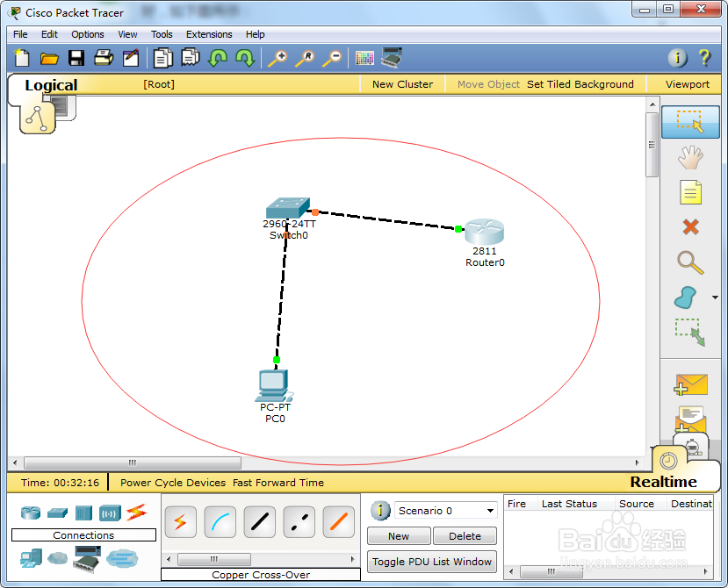Open a file with the folder icon

point(49,58)
